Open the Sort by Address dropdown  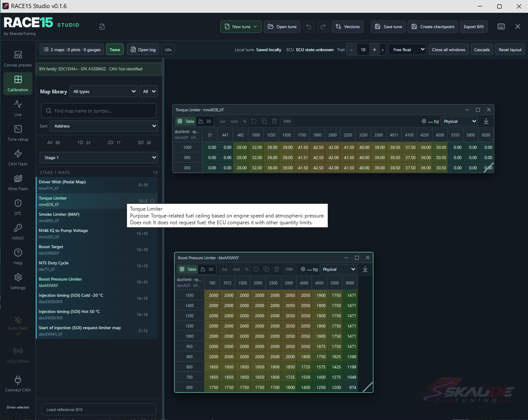[x=104, y=126]
